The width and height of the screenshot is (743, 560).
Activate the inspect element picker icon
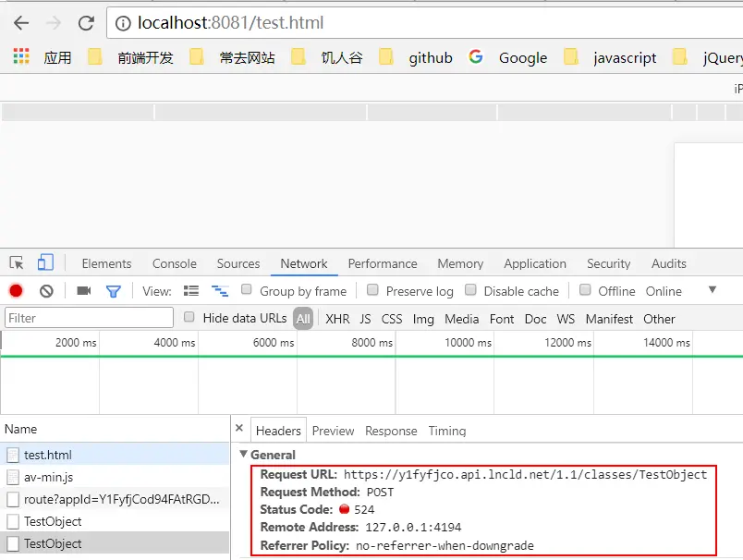tap(17, 263)
